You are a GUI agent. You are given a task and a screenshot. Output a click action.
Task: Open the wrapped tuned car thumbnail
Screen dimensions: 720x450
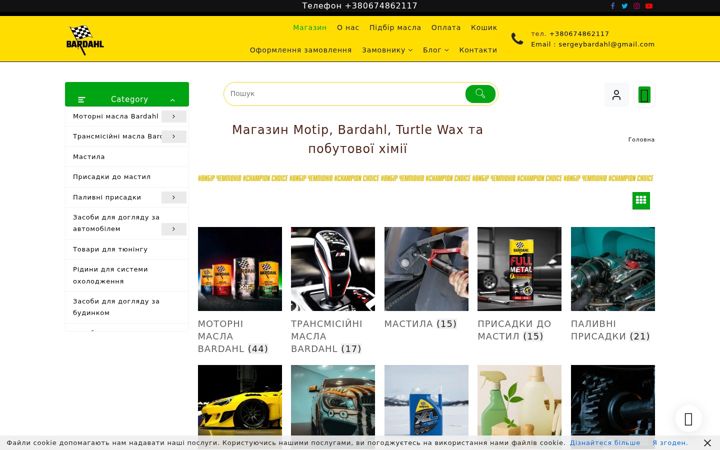pos(333,400)
